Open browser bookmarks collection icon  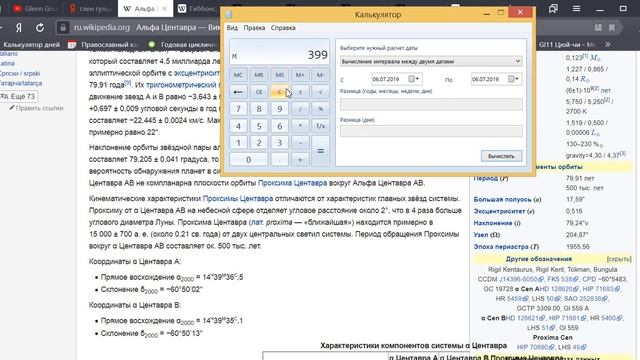(x=553, y=9)
